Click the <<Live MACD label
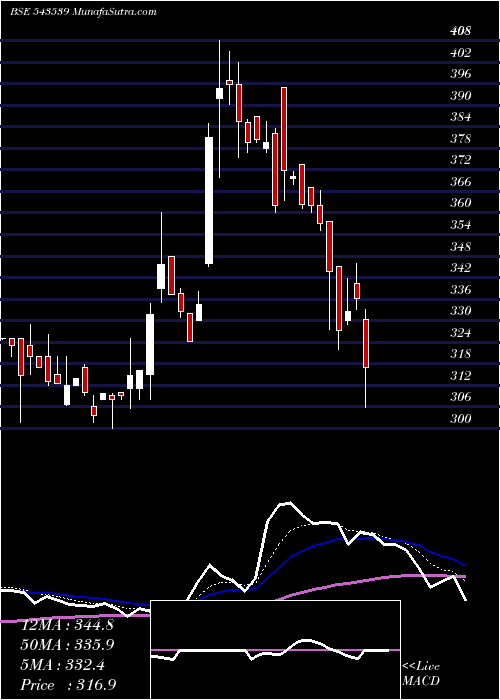500x700 pixels. coord(421,674)
